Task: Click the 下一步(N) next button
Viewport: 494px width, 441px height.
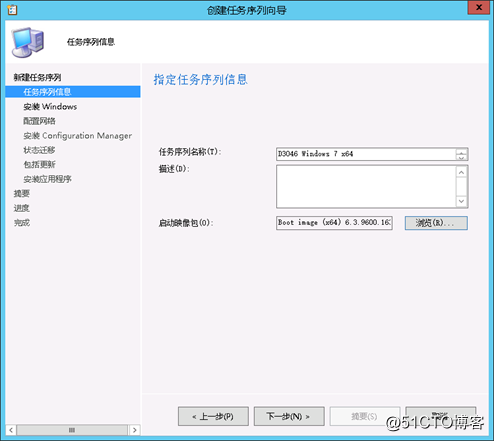Action: [x=289, y=416]
